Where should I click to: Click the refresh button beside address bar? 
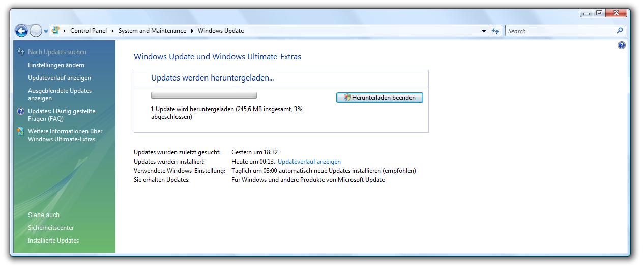pyautogui.click(x=496, y=31)
